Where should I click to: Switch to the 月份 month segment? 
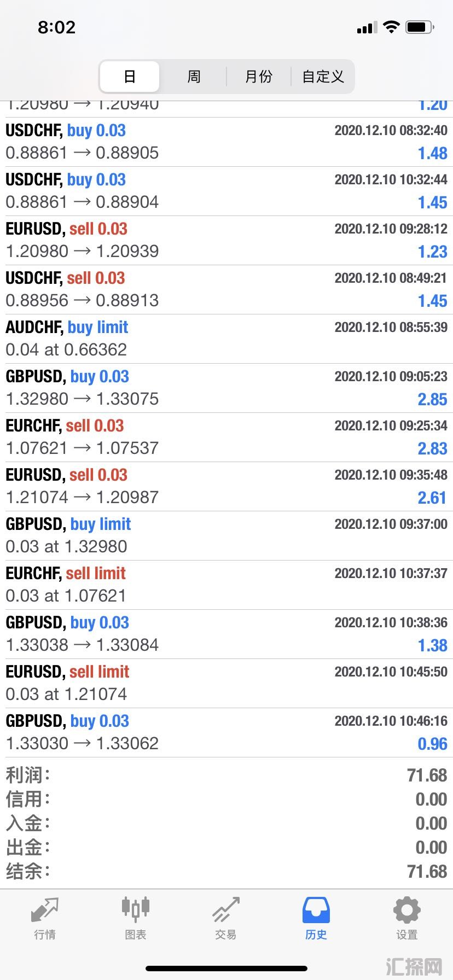click(x=258, y=77)
